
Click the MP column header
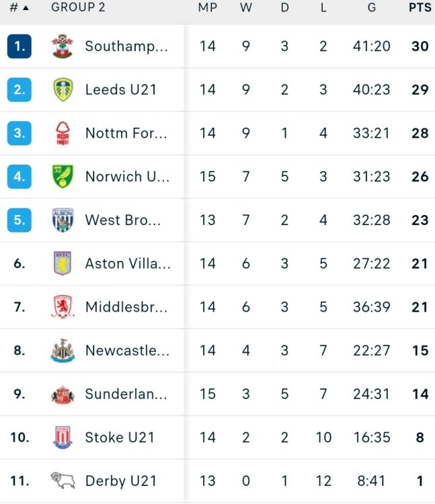tap(207, 8)
